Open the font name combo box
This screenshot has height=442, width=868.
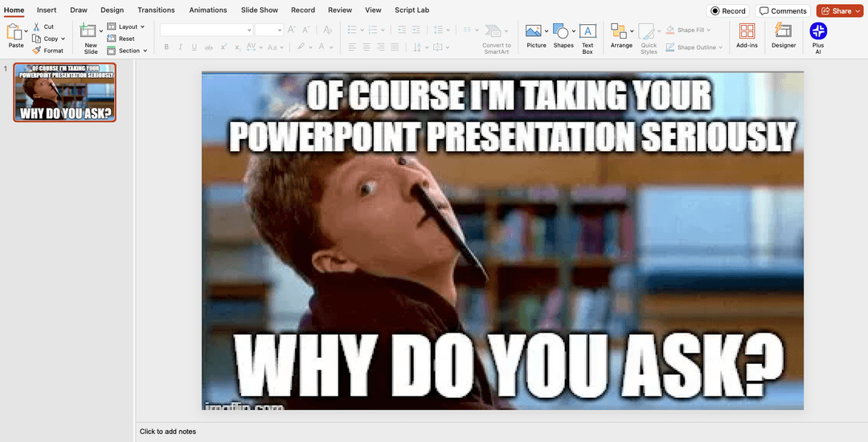[206, 30]
